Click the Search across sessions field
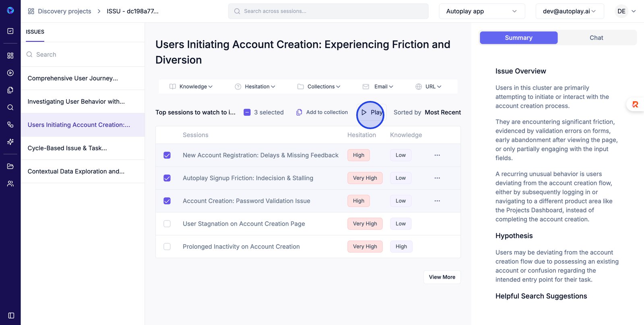The image size is (644, 325). 328,11
